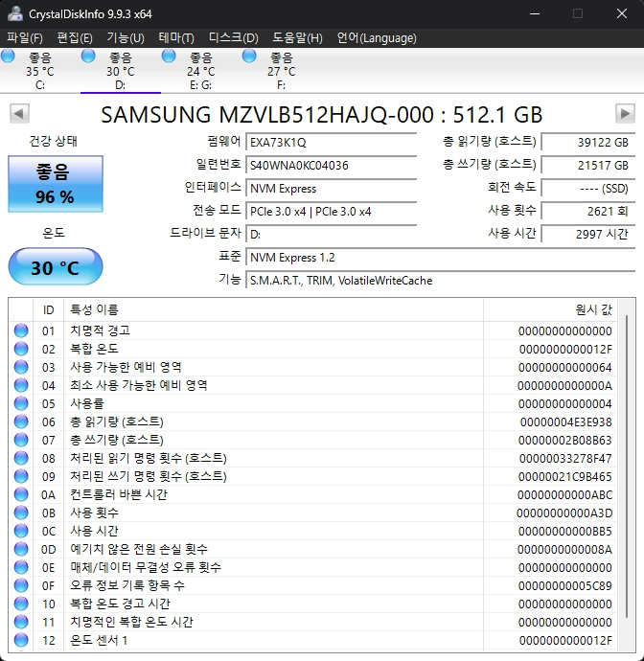Click the status orb for attribute 08
The width and height of the screenshot is (644, 661).
[21, 458]
